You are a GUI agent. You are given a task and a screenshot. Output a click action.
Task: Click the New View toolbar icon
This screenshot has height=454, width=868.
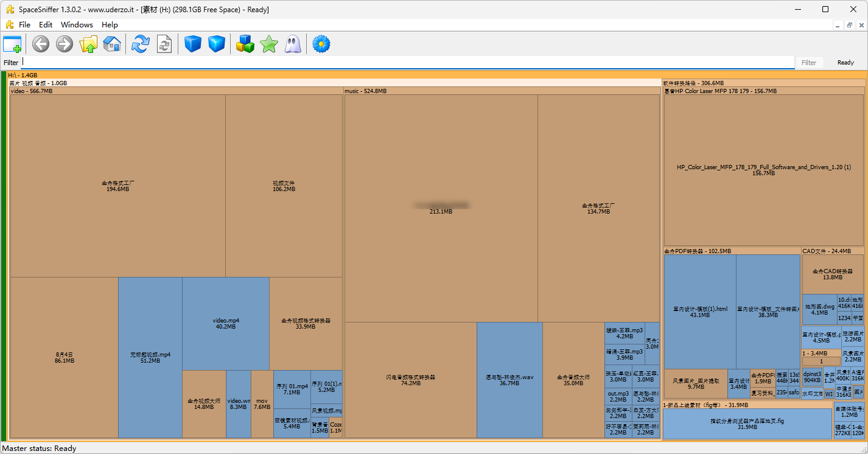[x=12, y=44]
